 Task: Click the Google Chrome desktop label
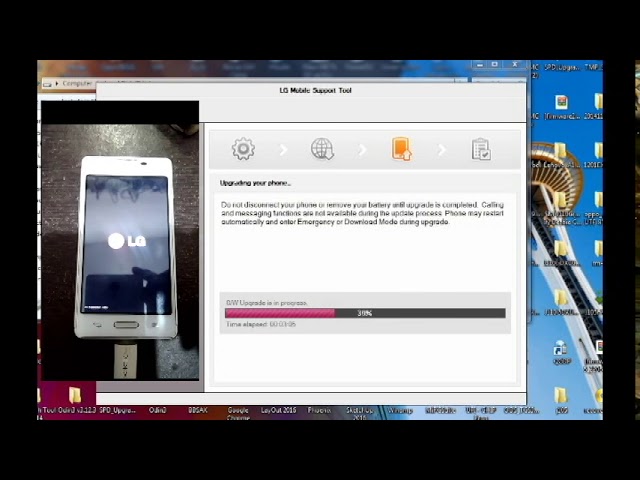[x=238, y=413]
